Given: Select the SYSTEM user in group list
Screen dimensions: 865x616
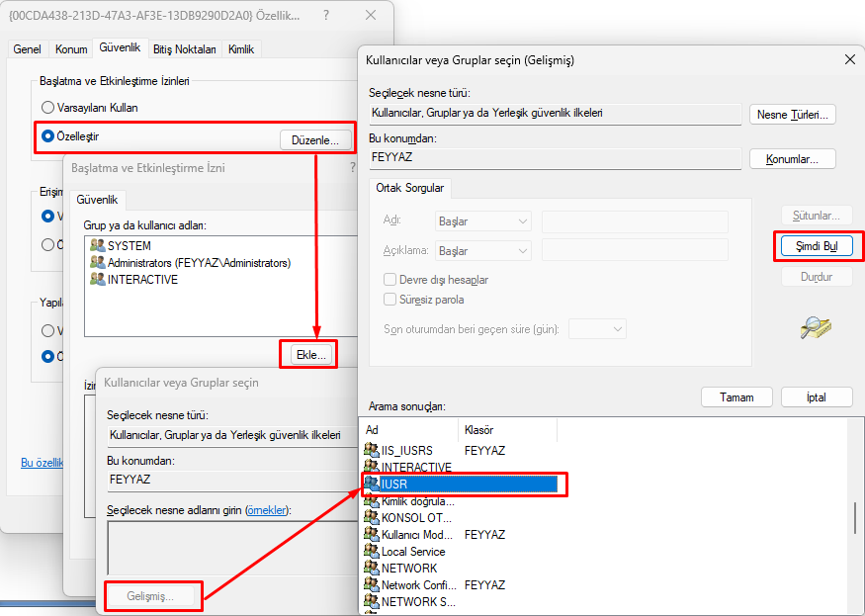Looking at the screenshot, I should coord(129,245).
